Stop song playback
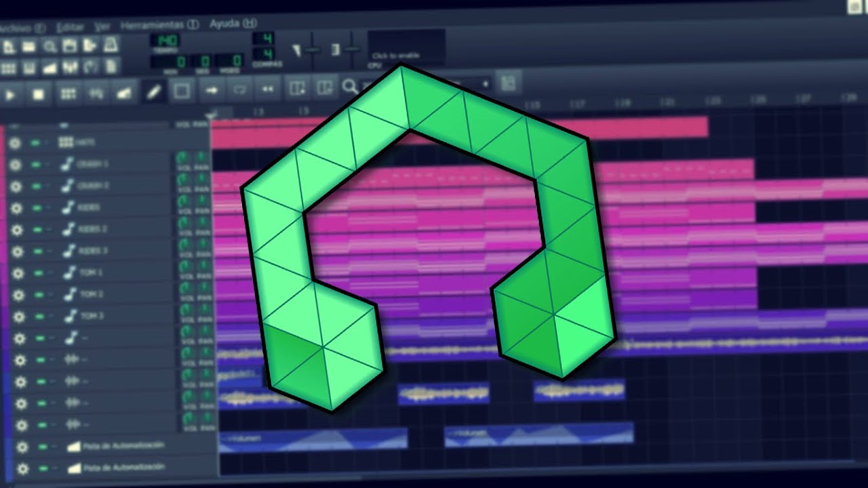This screenshot has width=868, height=488. click(x=38, y=94)
